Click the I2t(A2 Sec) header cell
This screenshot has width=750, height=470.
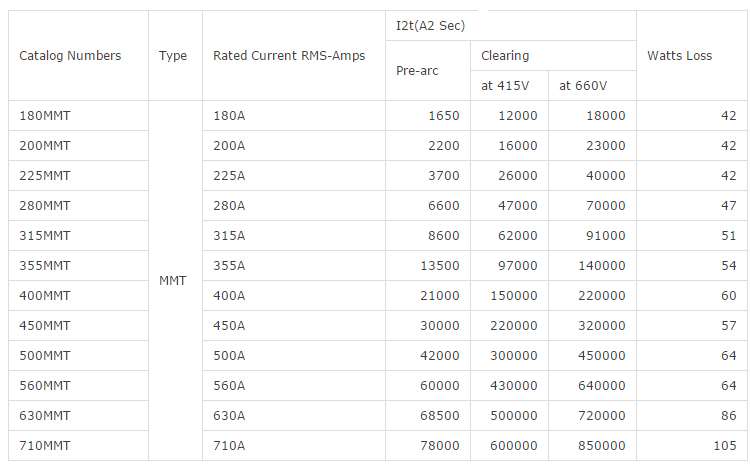tap(431, 25)
